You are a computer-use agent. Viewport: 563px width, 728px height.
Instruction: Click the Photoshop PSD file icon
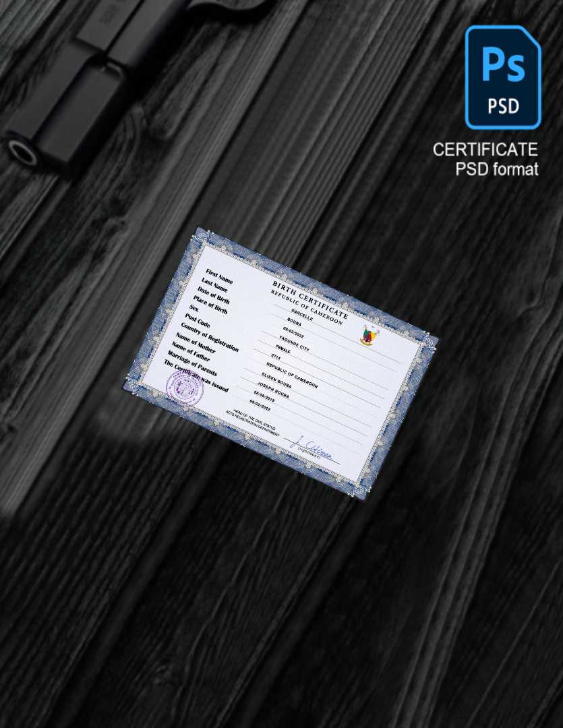502,77
